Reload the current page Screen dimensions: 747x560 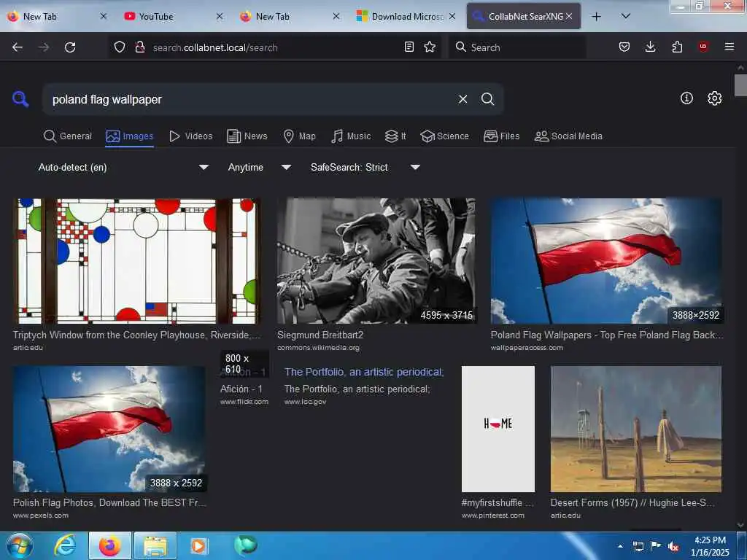point(70,47)
